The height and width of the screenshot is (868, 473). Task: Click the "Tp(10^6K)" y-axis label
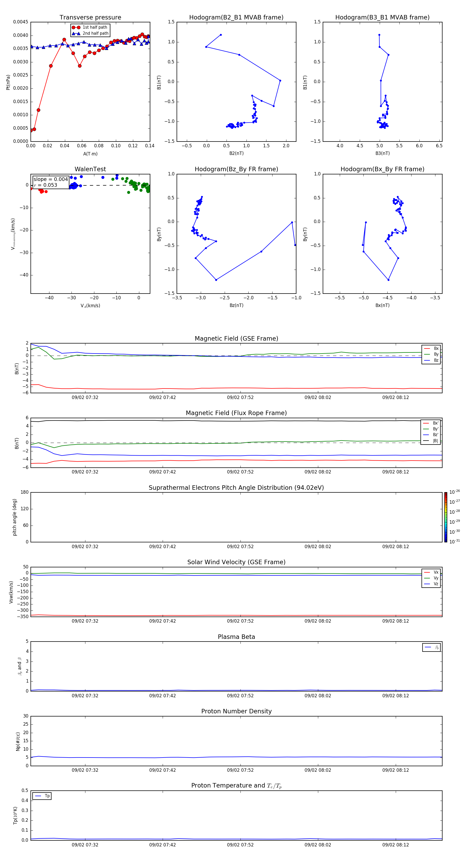point(15,815)
